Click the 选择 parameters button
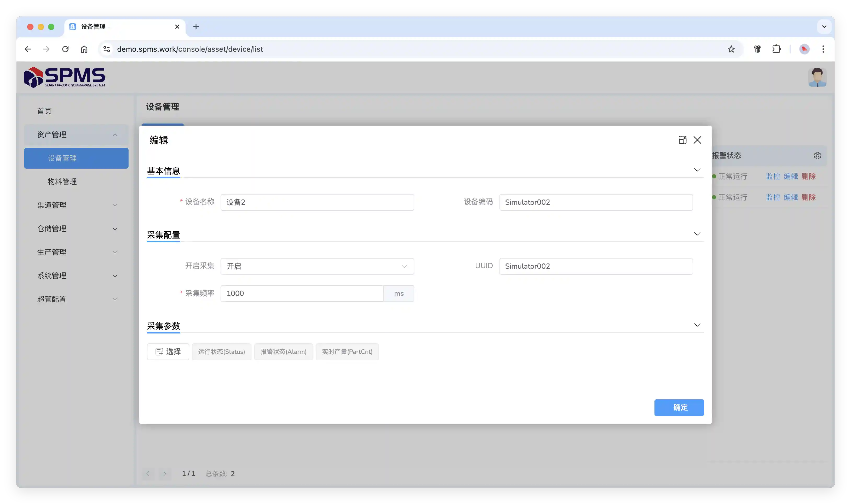851x504 pixels. point(168,351)
